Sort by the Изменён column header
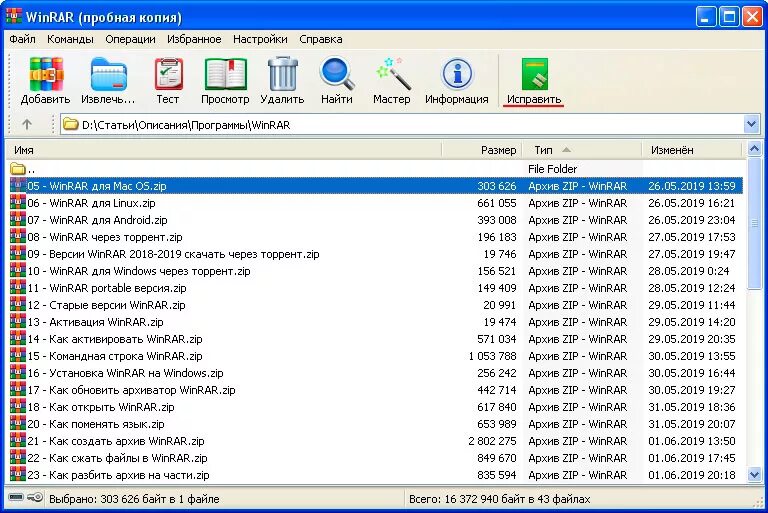The height and width of the screenshot is (513, 768). pyautogui.click(x=693, y=150)
